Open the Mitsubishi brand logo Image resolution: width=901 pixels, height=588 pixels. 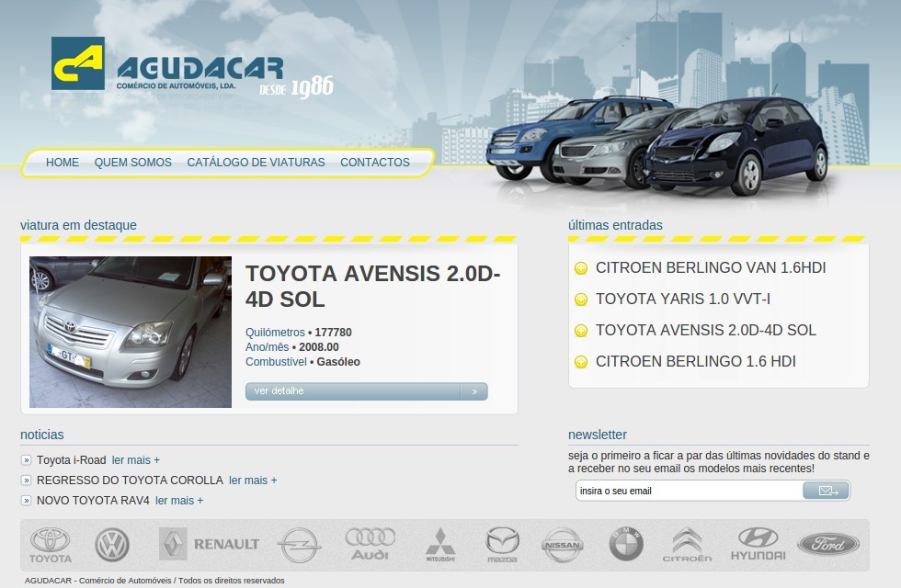coord(440,545)
